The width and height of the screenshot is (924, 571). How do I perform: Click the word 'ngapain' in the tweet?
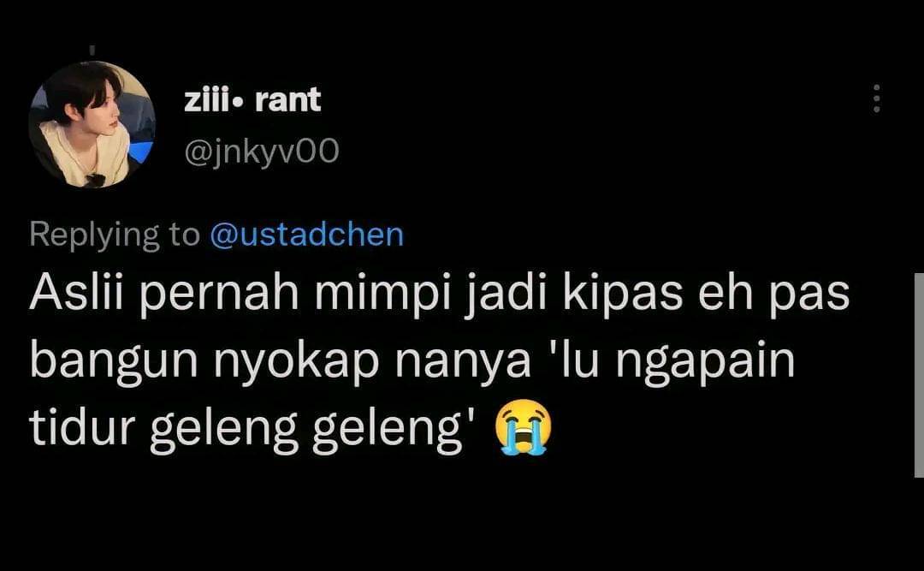(x=705, y=361)
